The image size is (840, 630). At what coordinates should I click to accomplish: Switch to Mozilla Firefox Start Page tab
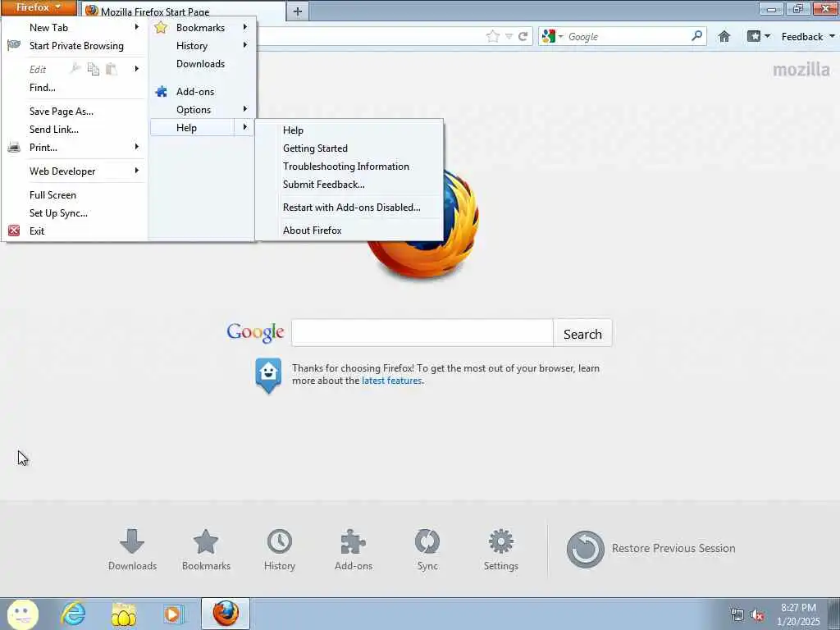click(182, 11)
